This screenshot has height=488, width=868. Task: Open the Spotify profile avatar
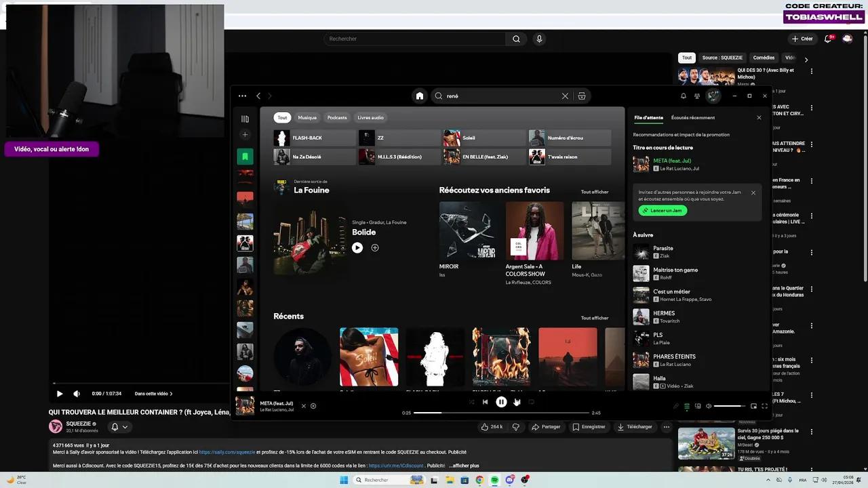point(713,96)
